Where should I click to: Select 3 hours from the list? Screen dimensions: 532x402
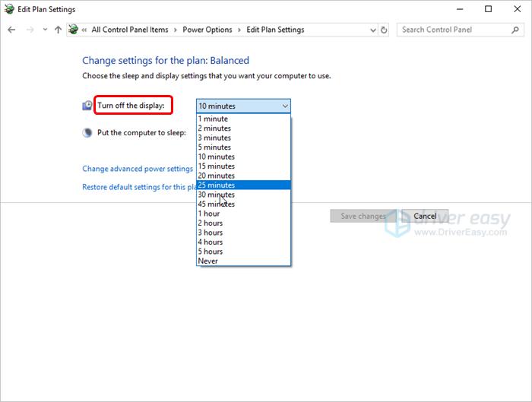(243, 233)
